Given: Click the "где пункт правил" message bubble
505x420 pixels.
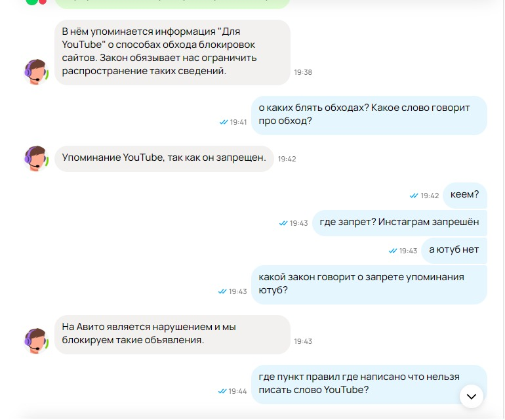Looking at the screenshot, I should pyautogui.click(x=359, y=384).
